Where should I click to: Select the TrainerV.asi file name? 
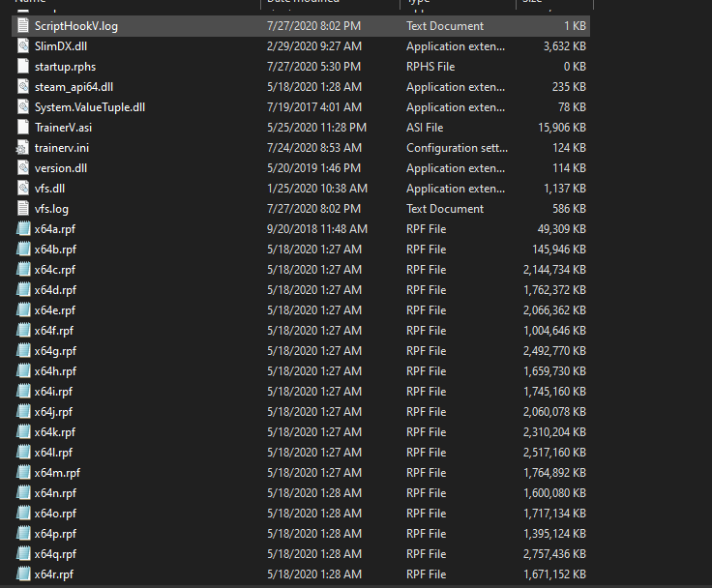[x=63, y=128]
